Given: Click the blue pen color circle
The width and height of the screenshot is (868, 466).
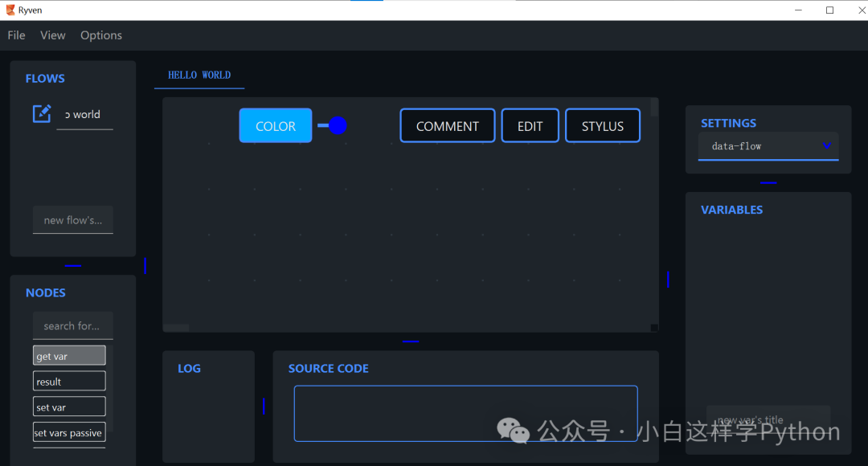Looking at the screenshot, I should tap(338, 125).
